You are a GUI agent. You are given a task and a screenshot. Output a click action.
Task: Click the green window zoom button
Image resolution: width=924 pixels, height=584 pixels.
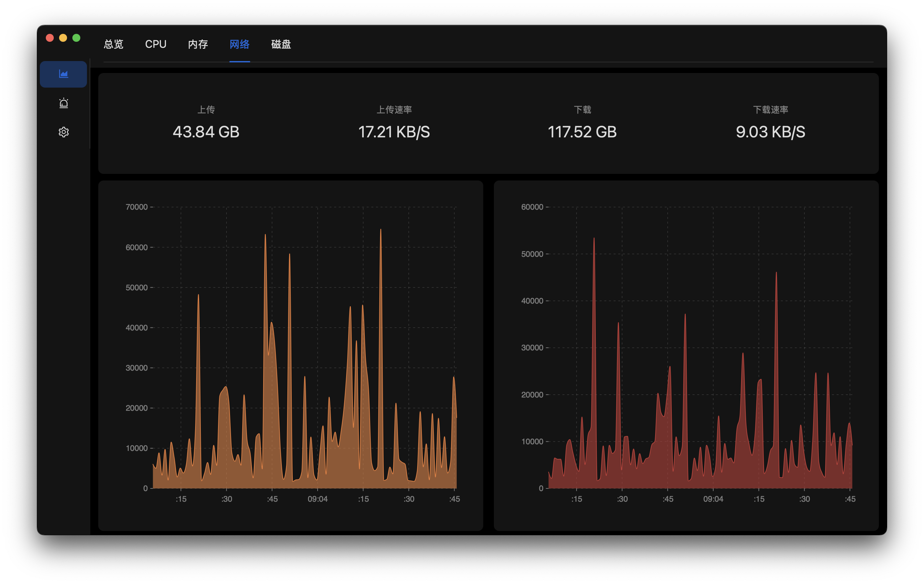(76, 37)
